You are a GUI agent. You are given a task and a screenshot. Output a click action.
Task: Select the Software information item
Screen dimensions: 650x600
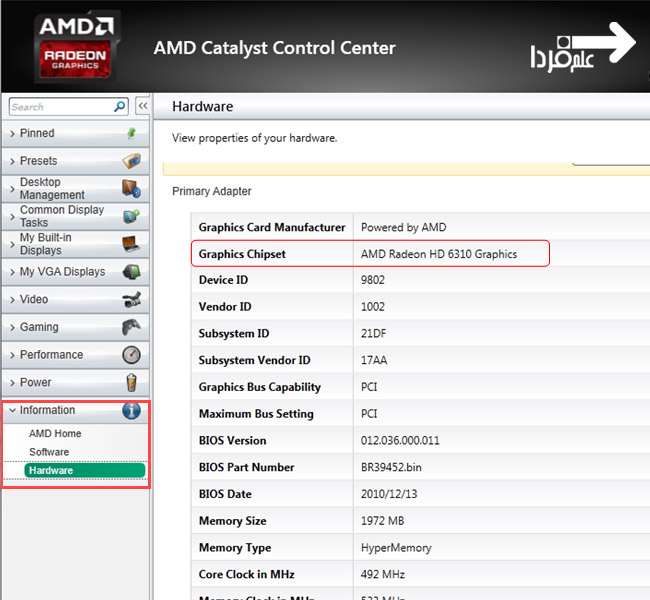(x=49, y=452)
